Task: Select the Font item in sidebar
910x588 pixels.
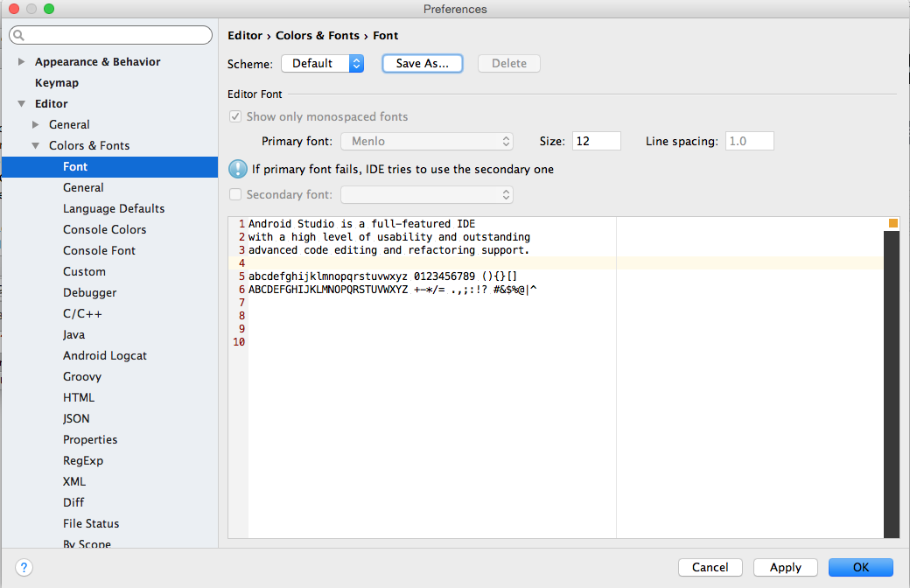Action: tap(110, 166)
